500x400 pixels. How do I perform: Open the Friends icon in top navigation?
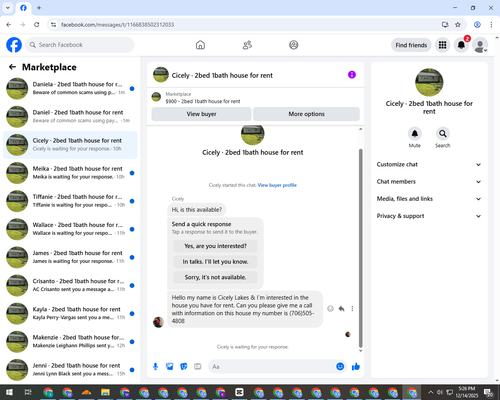[x=247, y=45]
